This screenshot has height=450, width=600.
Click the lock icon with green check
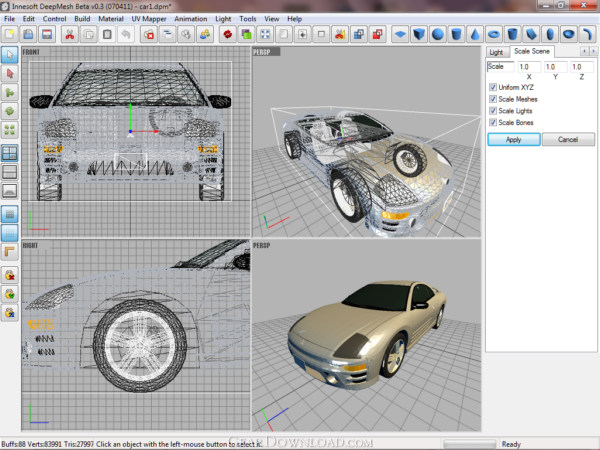coord(10,294)
